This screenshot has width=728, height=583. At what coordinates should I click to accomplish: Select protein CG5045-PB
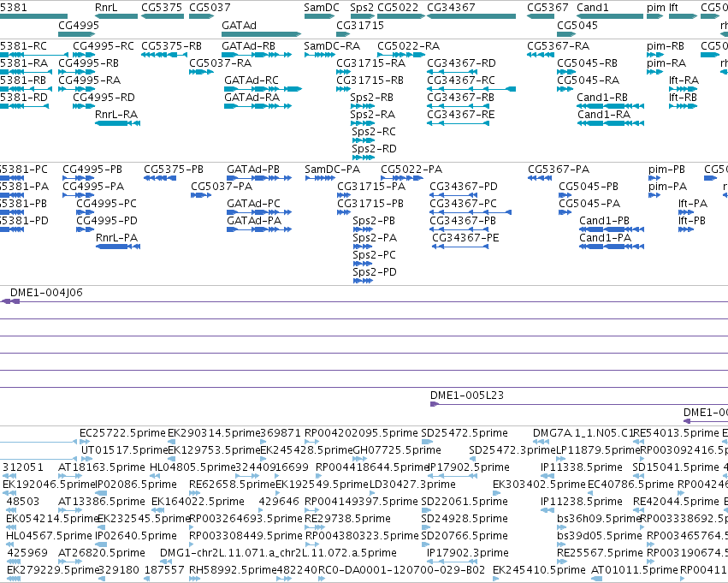click(x=589, y=187)
